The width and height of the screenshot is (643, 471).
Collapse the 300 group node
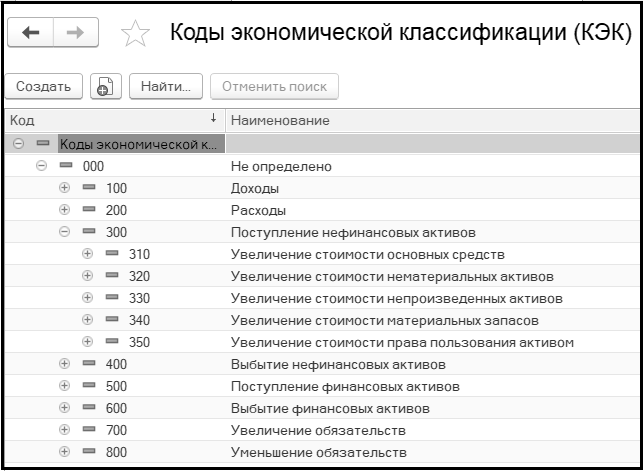point(65,232)
